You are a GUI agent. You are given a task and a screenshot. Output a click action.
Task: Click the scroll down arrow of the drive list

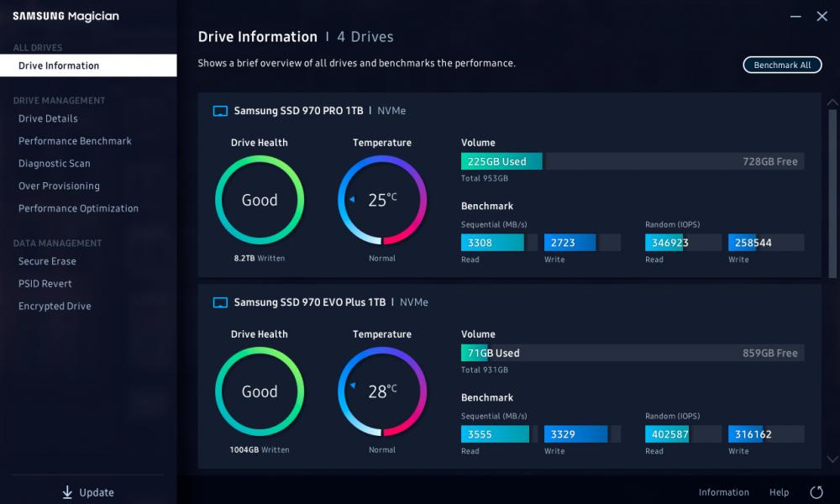832,459
